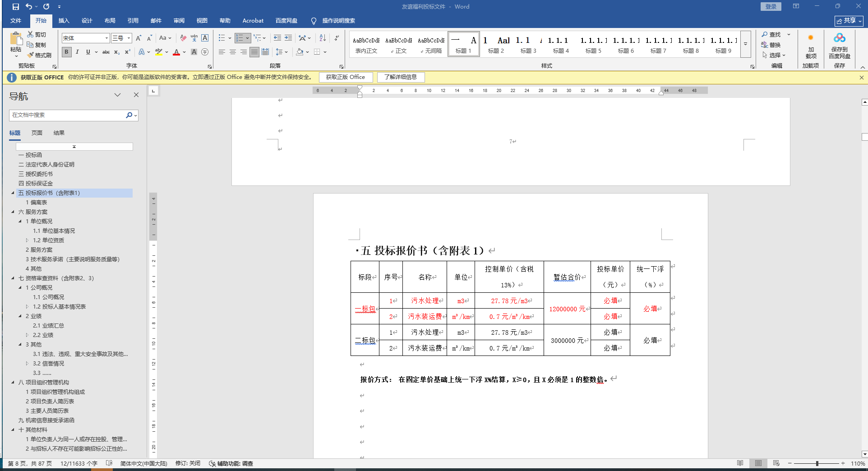868x471 pixels.
Task: Click the enclosed character (字) icon
Action: (205, 52)
